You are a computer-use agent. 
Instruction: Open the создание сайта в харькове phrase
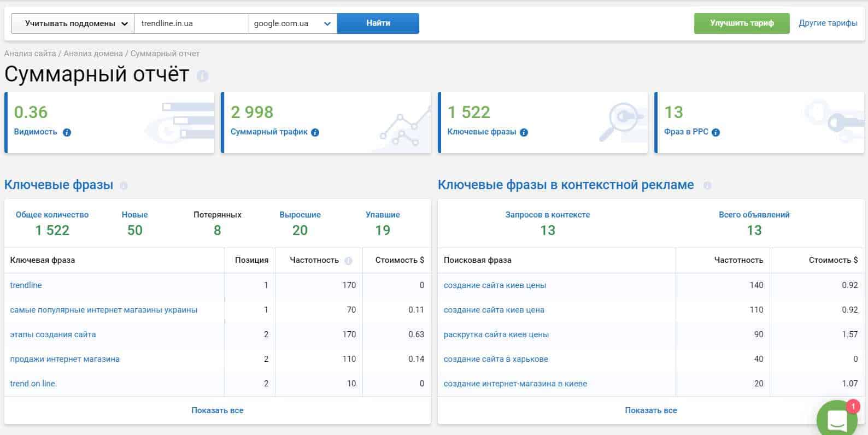pos(496,359)
